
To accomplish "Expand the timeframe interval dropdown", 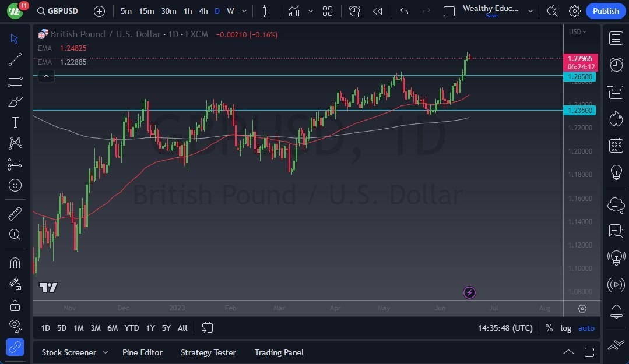I will [244, 10].
